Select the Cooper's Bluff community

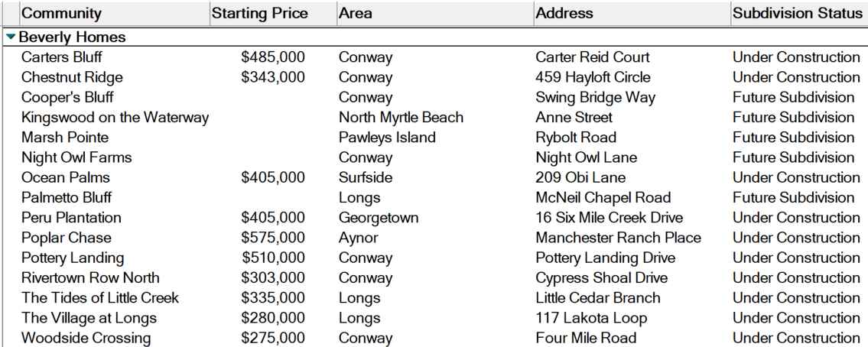point(67,97)
